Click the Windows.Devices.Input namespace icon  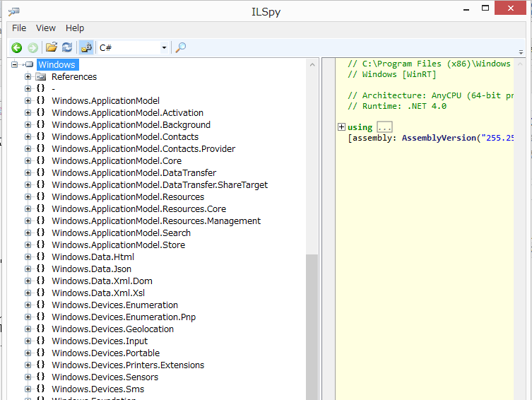41,341
